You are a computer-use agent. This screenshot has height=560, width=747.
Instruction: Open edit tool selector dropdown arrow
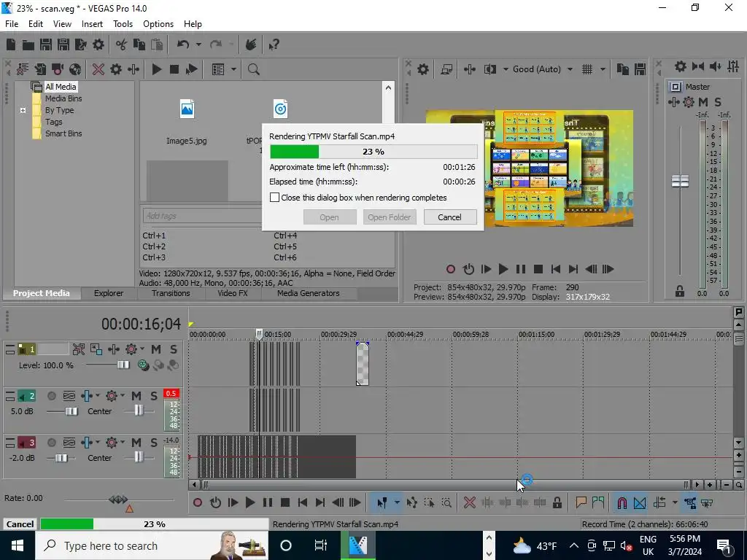click(x=396, y=502)
